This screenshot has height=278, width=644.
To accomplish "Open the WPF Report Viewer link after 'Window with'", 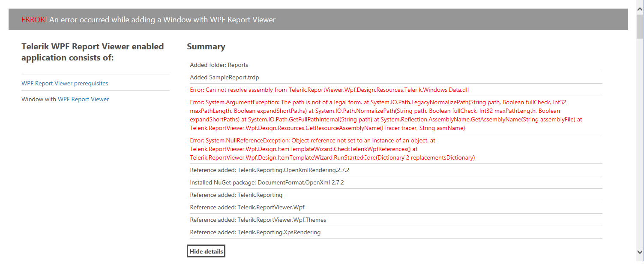I will pos(83,99).
